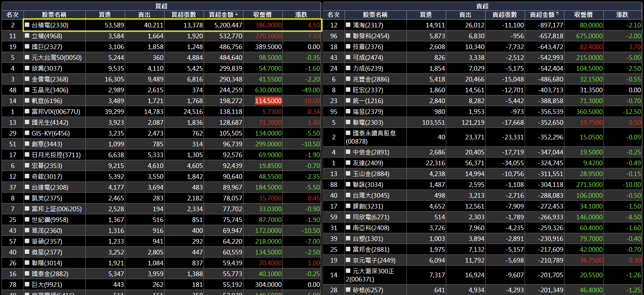Click stock name 富邦金(2881)

371,249
